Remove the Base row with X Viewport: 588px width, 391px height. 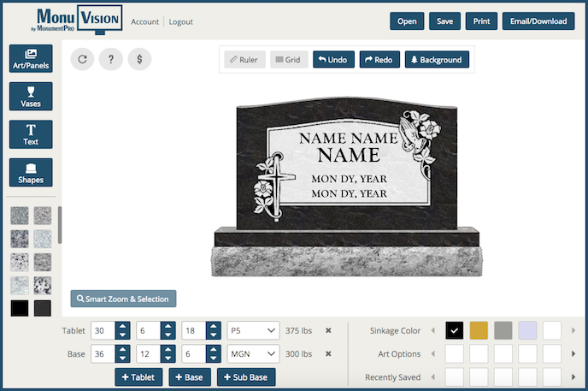click(328, 354)
